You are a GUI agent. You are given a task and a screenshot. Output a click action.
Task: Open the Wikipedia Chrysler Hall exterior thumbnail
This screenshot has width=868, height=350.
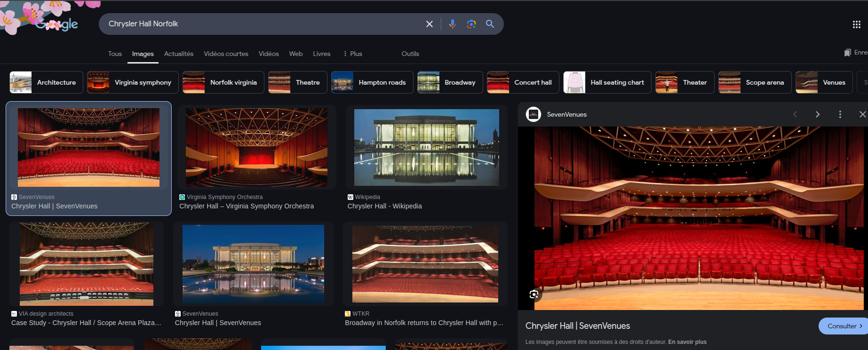click(427, 147)
